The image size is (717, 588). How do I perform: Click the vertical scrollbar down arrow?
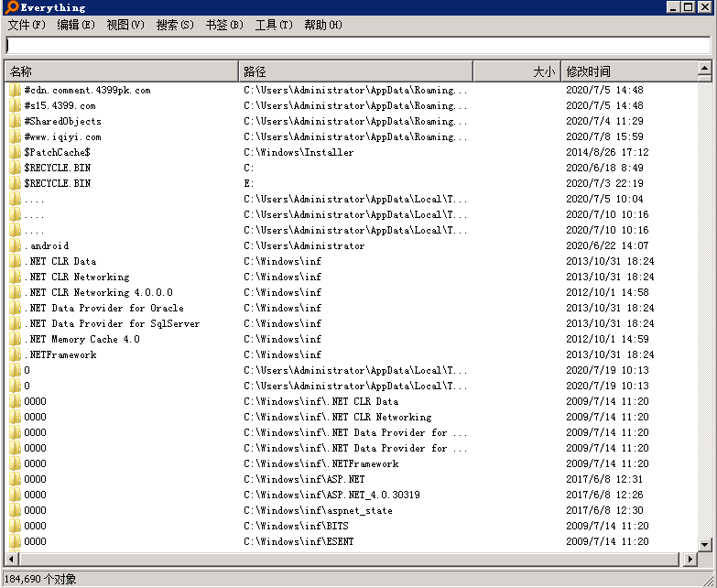pos(705,544)
